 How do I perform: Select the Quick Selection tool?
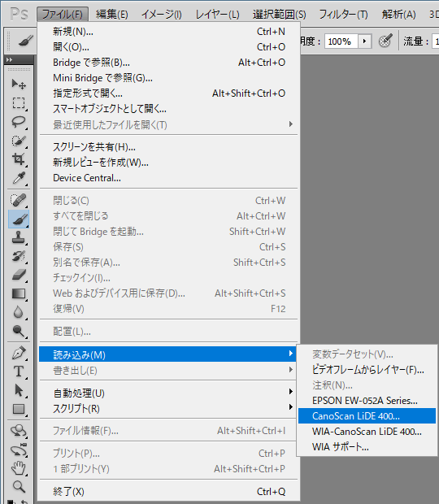[x=19, y=140]
